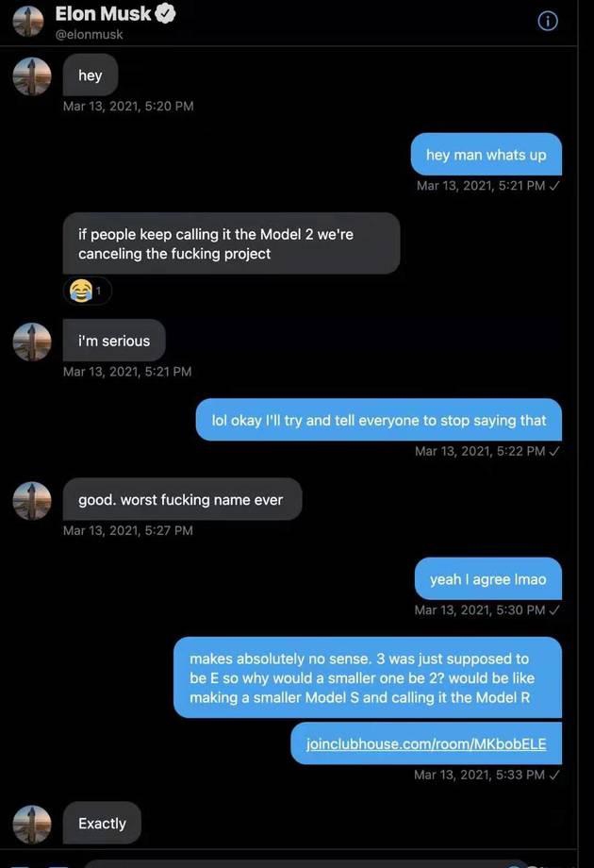This screenshot has width=594, height=868.
Task: Select the 'yeah I agree lmao' bubble
Action: (488, 578)
